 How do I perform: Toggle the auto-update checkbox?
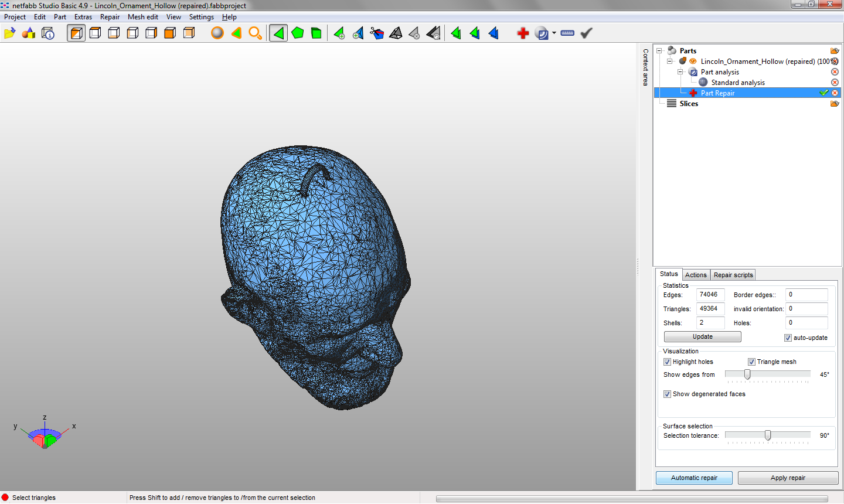788,338
